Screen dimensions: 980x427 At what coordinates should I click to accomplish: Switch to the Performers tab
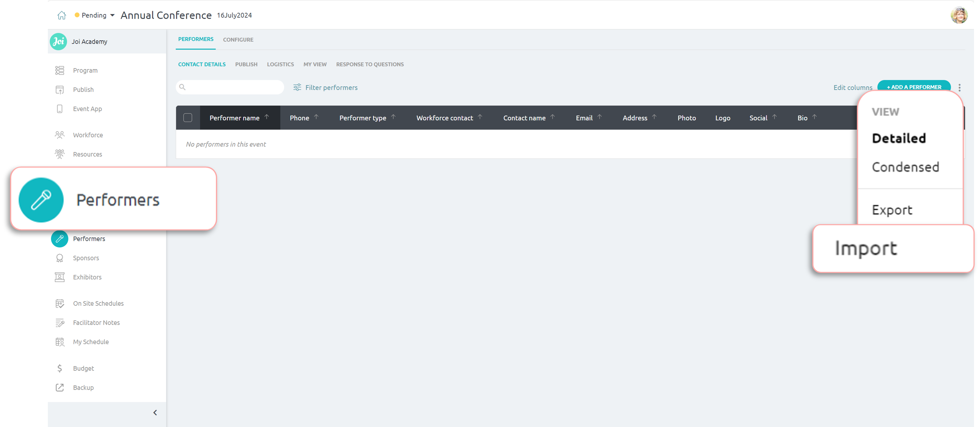(x=196, y=39)
